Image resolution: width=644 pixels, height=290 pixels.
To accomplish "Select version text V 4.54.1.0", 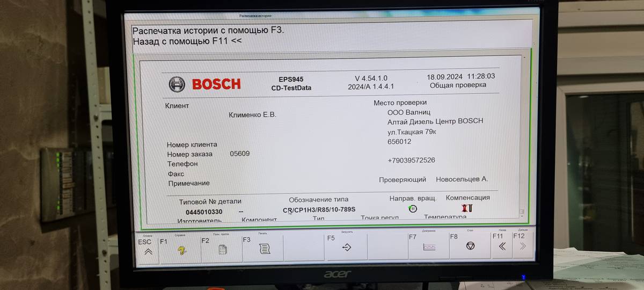I will tap(371, 78).
